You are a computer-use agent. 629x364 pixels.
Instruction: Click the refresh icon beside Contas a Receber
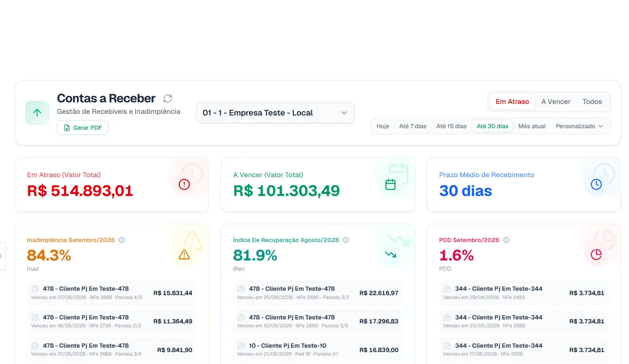click(168, 98)
